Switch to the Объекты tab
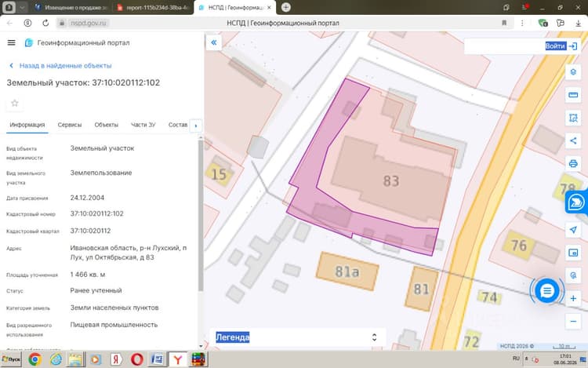 pyautogui.click(x=106, y=125)
